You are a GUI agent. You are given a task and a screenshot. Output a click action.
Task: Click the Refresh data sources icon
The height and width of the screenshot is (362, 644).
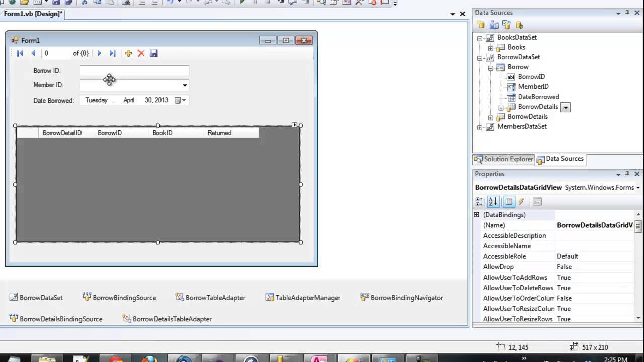pos(519,25)
